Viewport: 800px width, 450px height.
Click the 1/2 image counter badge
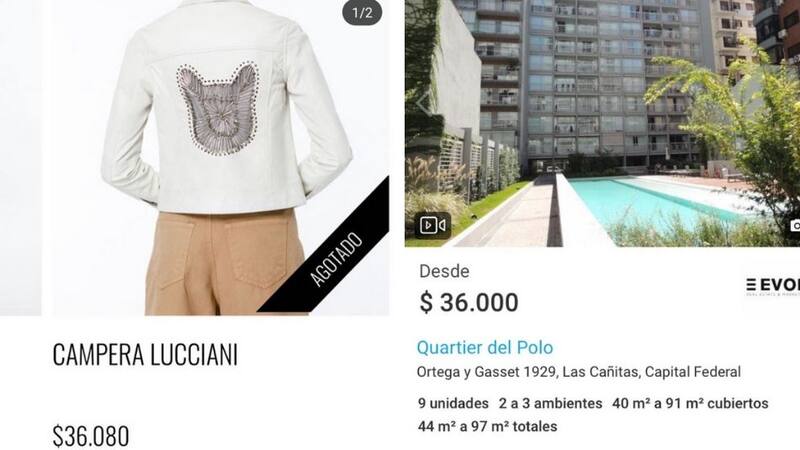pos(362,12)
